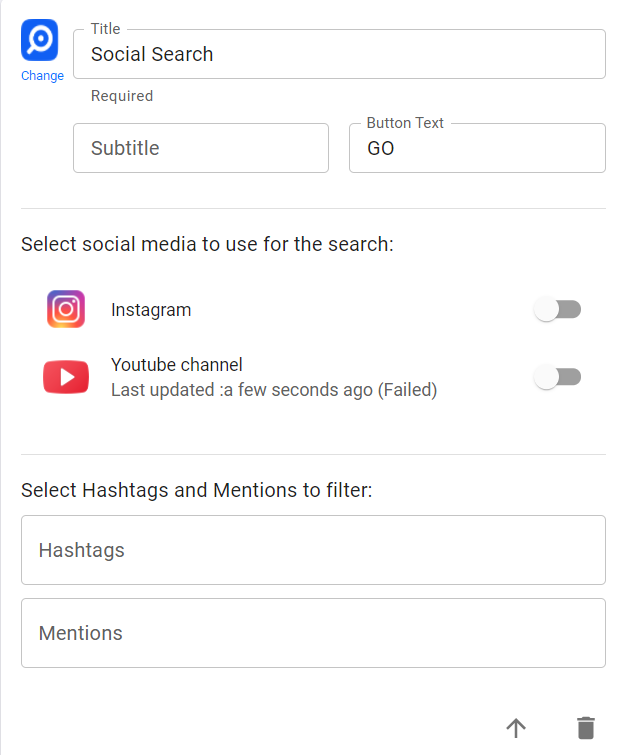Click the YouTube play logo icon
623x755 pixels.
tap(66, 377)
